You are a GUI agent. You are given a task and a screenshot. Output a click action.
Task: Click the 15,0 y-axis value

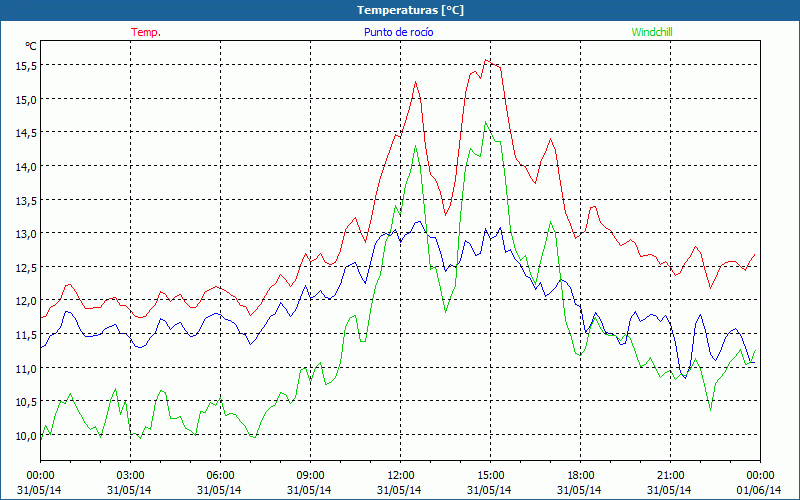27,100
